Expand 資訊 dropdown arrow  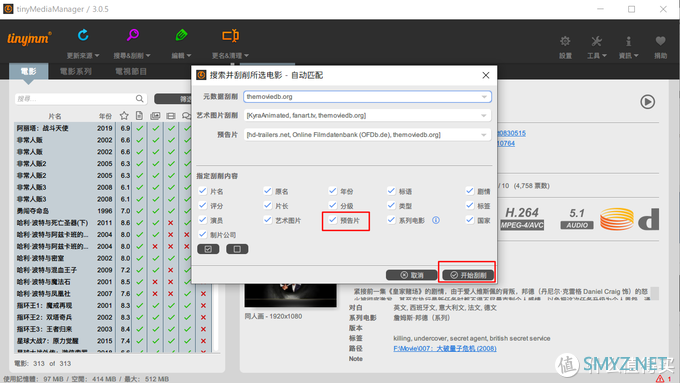[636, 56]
